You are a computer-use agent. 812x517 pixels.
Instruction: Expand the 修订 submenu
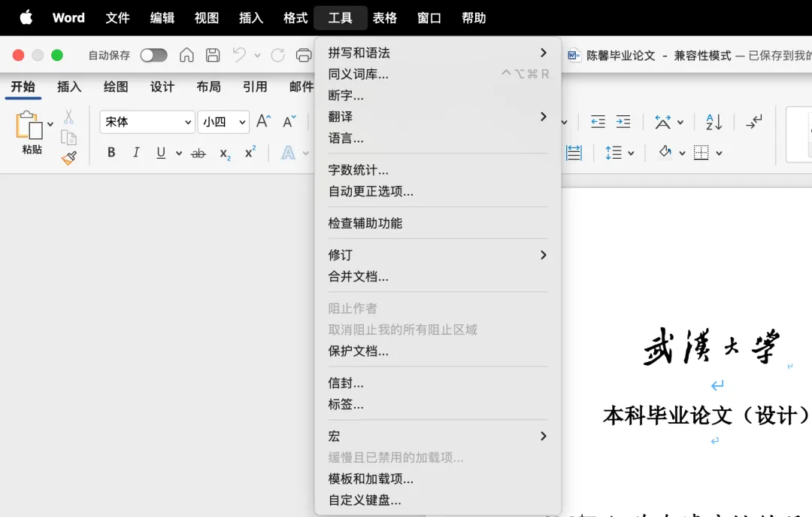tap(438, 255)
